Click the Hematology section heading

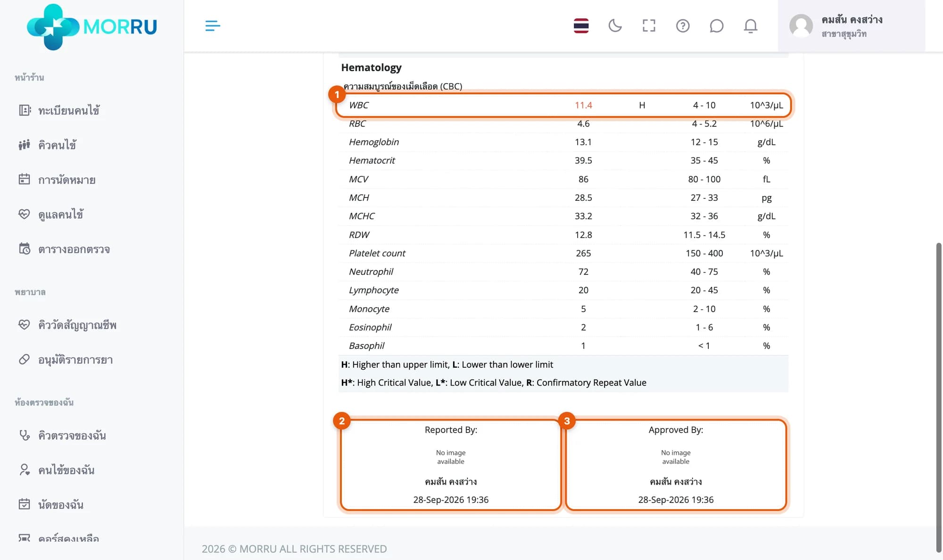(x=371, y=67)
